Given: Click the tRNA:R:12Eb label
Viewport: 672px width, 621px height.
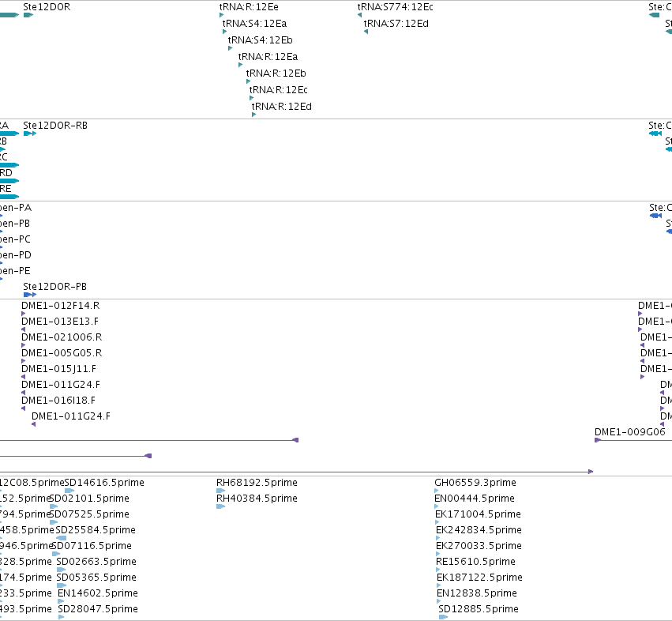Looking at the screenshot, I should pyautogui.click(x=276, y=73).
